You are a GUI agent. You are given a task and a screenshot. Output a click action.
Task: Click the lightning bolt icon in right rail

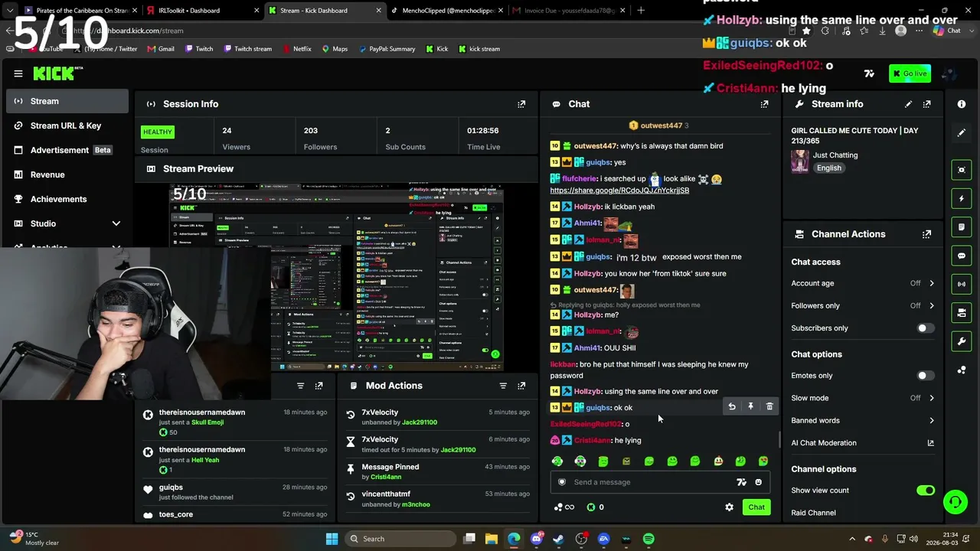coord(962,198)
